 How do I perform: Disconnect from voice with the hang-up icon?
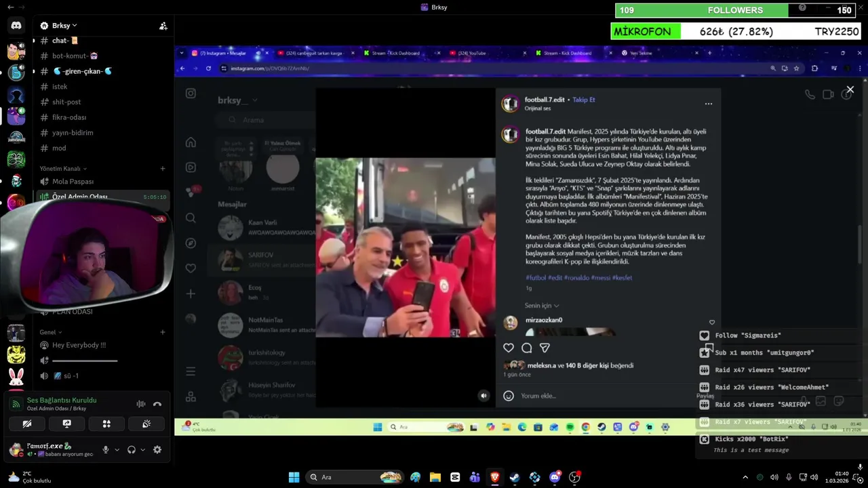tap(157, 404)
